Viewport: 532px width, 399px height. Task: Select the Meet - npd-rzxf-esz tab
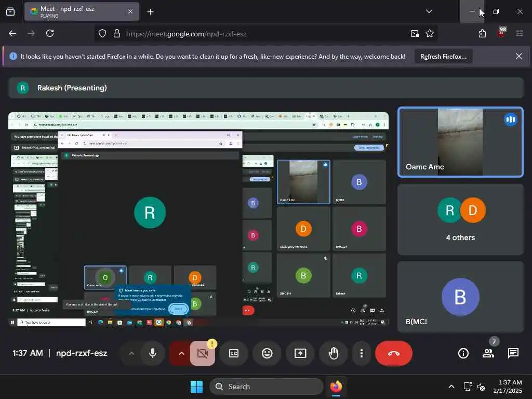point(82,11)
